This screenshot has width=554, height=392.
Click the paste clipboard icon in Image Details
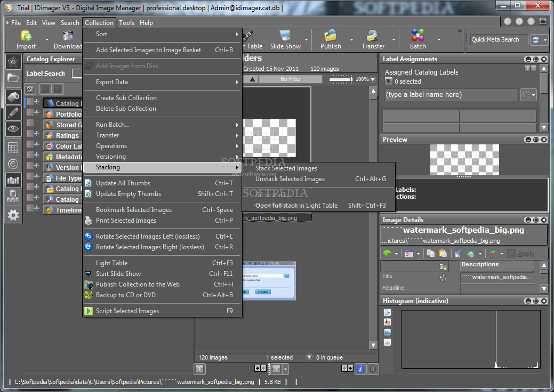point(443,254)
